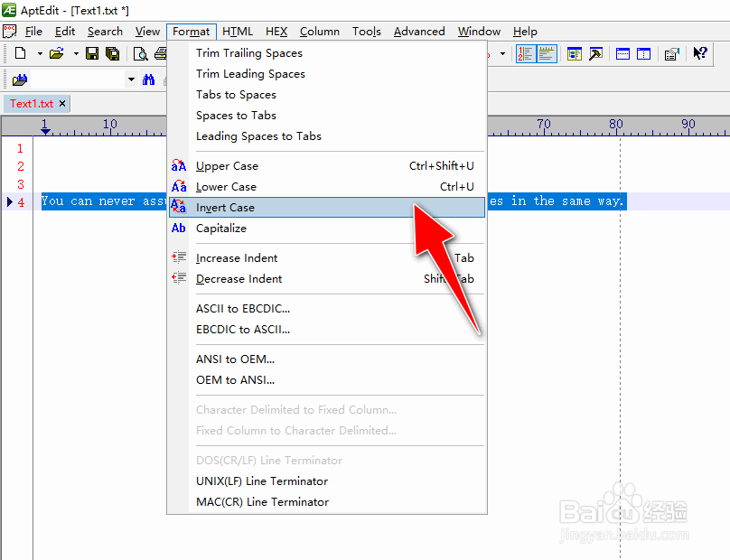Expand the dropdown arrow next to Open file
The image size is (730, 560).
pyautogui.click(x=76, y=53)
